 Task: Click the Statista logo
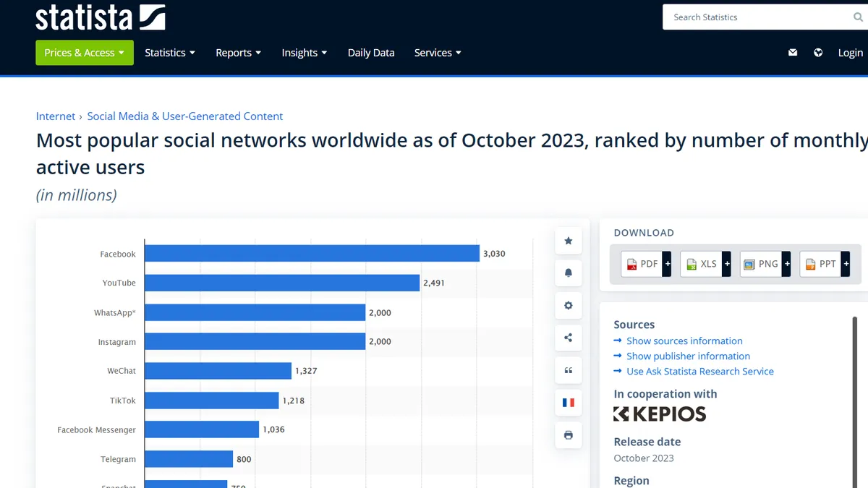click(x=101, y=17)
